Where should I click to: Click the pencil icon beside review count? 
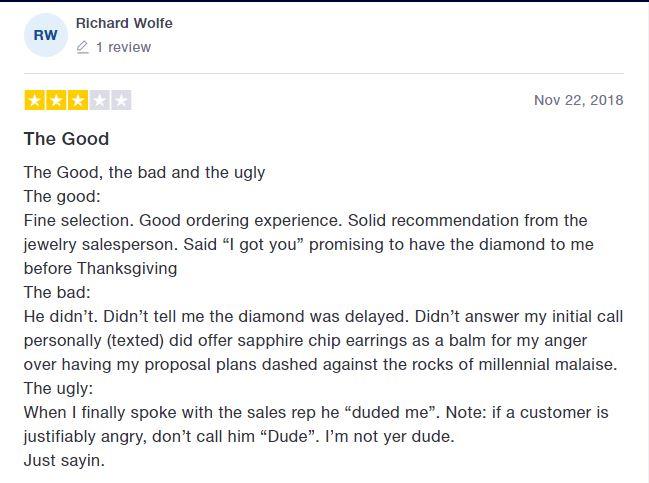point(83,47)
